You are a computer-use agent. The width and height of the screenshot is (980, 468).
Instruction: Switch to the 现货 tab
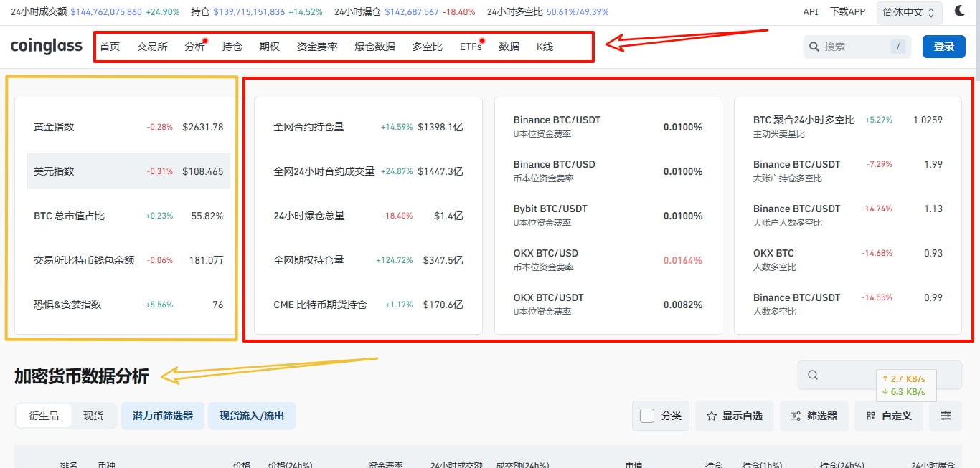click(x=93, y=416)
